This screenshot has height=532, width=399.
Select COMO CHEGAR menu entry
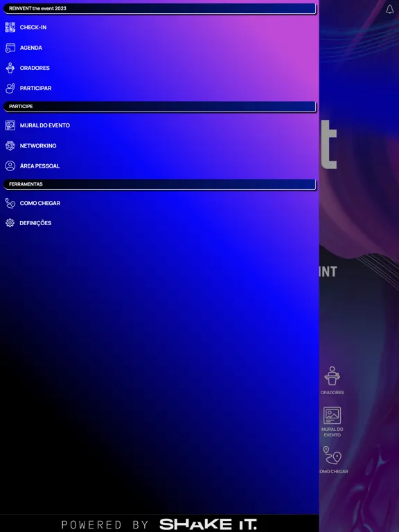[x=39, y=203]
